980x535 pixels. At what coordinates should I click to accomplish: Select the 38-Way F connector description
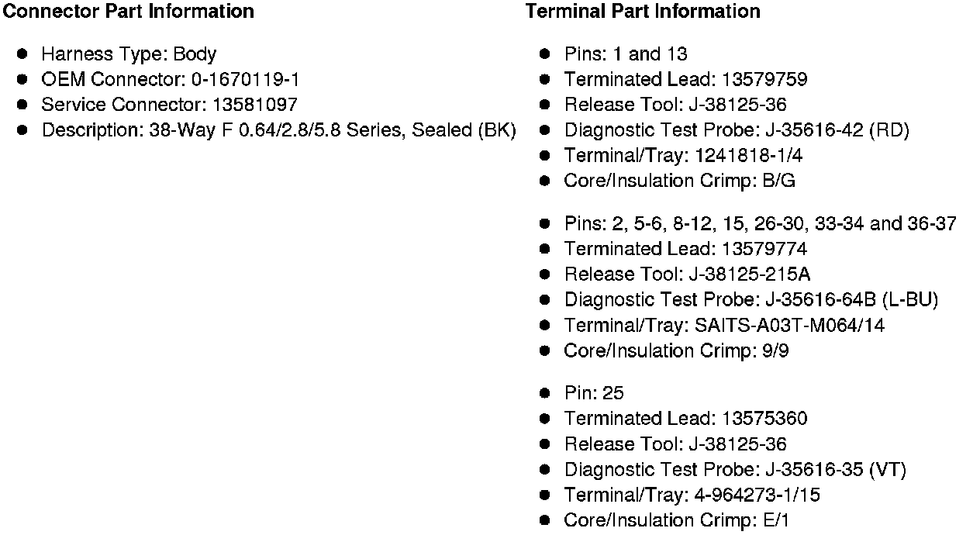click(x=278, y=130)
